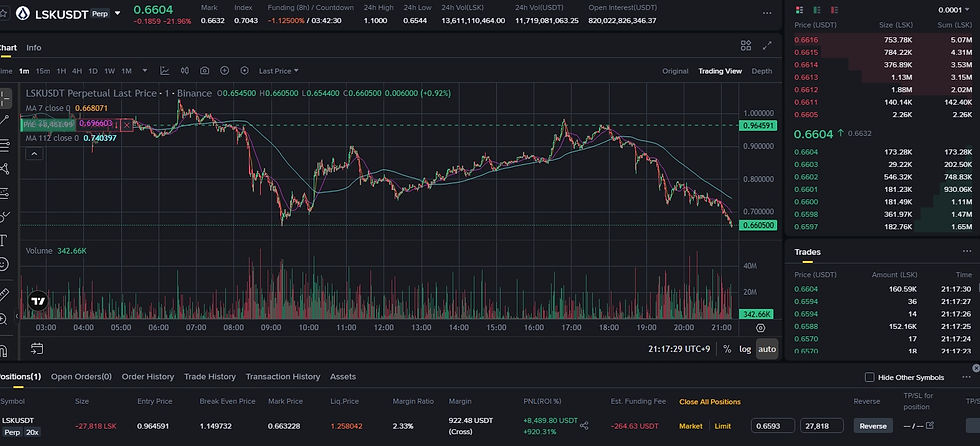Screen dimensions: 980x446
Task: Open chart time axis settings gear
Action: click(760, 327)
